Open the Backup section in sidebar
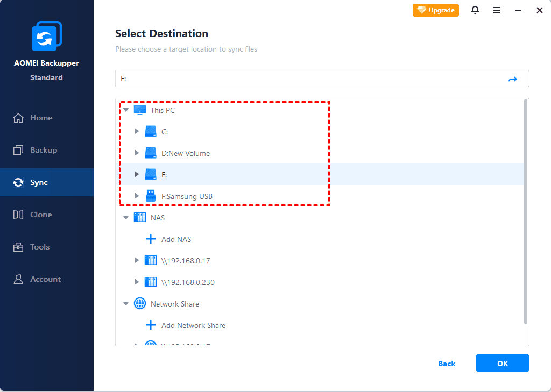The height and width of the screenshot is (392, 551). (x=43, y=150)
